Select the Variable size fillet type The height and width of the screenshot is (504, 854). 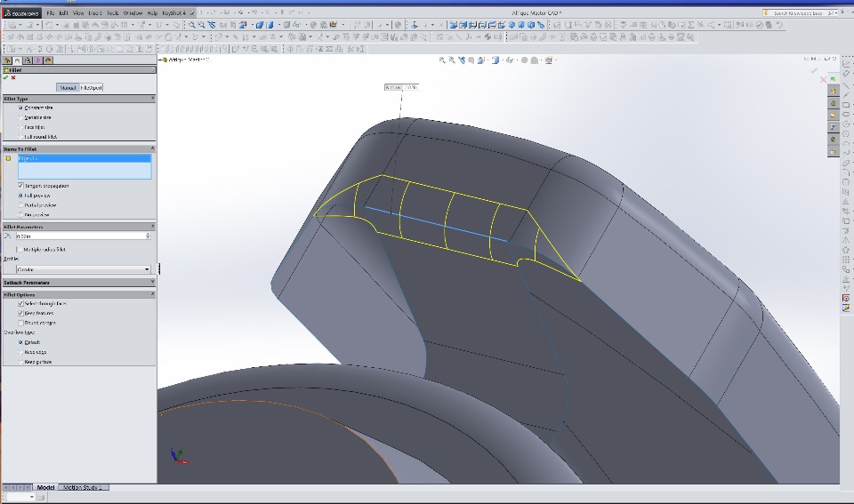tap(20, 117)
